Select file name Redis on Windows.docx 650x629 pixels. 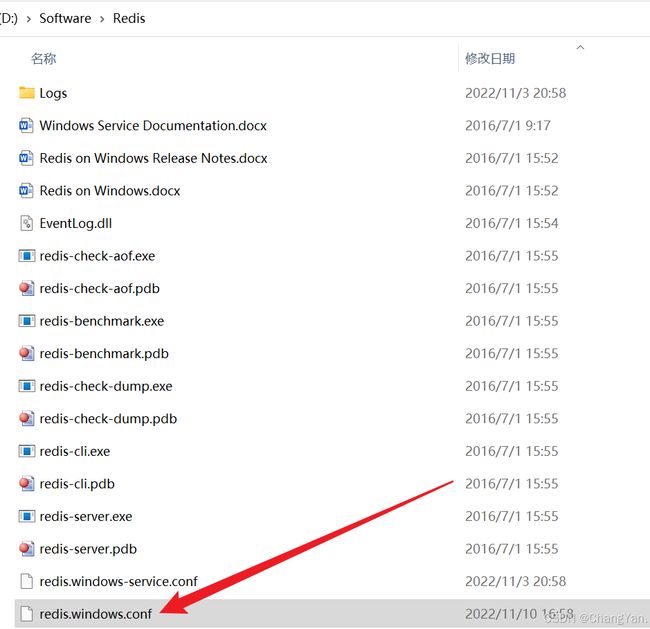(x=110, y=191)
